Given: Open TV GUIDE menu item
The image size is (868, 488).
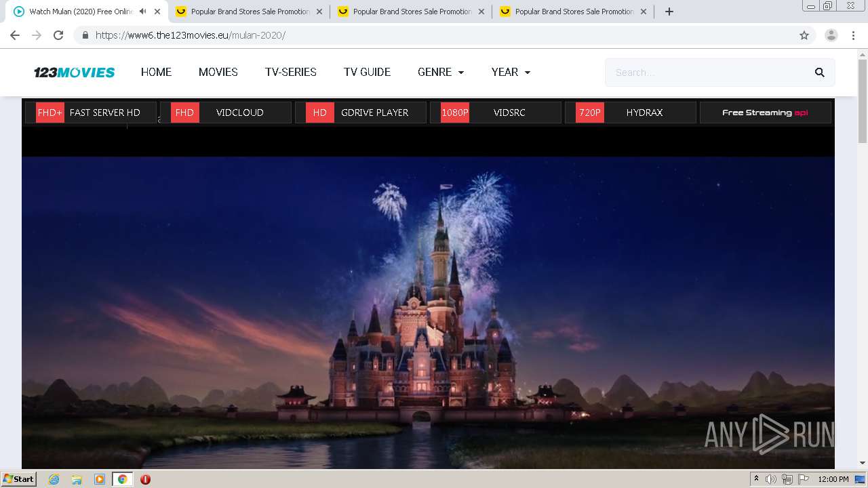Looking at the screenshot, I should [x=367, y=73].
